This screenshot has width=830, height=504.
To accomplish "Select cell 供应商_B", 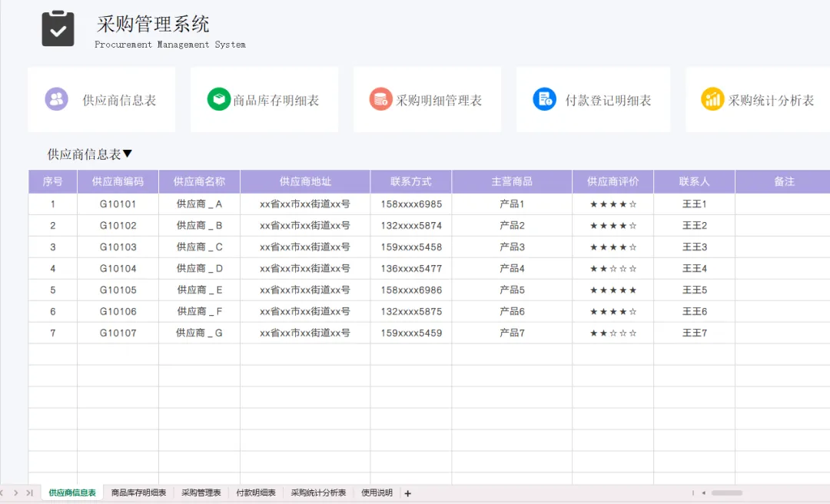I will (x=200, y=226).
